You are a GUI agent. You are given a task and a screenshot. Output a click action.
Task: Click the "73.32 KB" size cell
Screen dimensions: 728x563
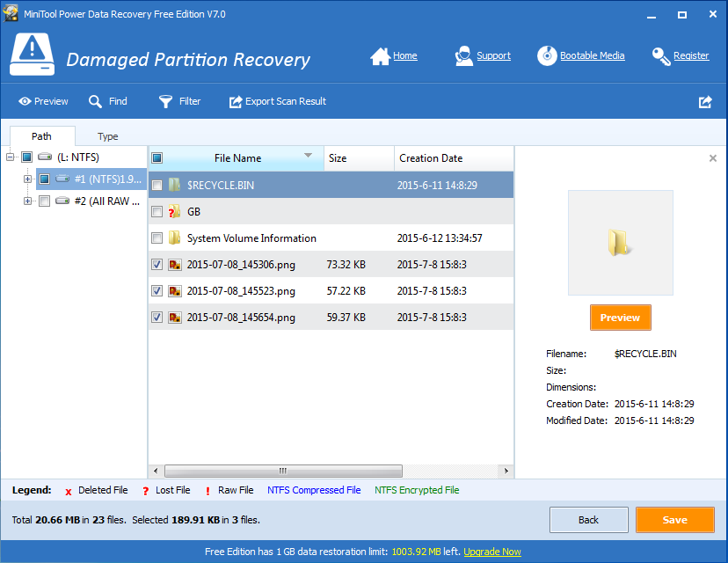pyautogui.click(x=346, y=264)
